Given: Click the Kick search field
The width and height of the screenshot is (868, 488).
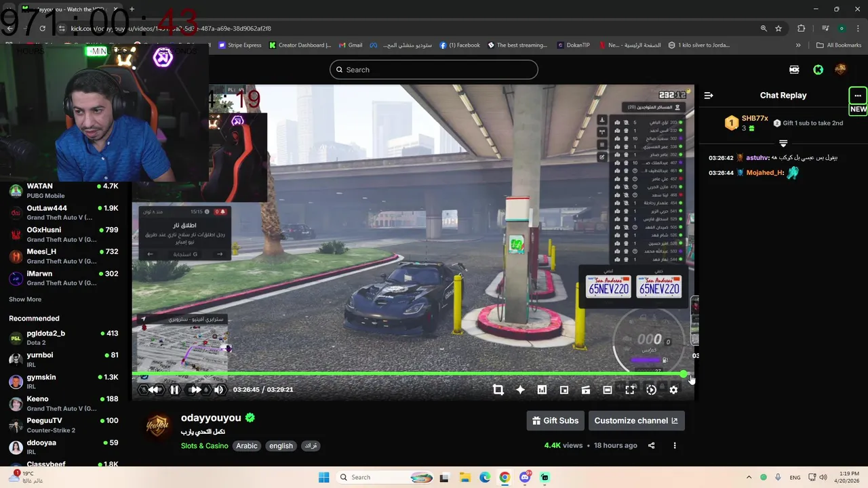Looking at the screenshot, I should [434, 70].
